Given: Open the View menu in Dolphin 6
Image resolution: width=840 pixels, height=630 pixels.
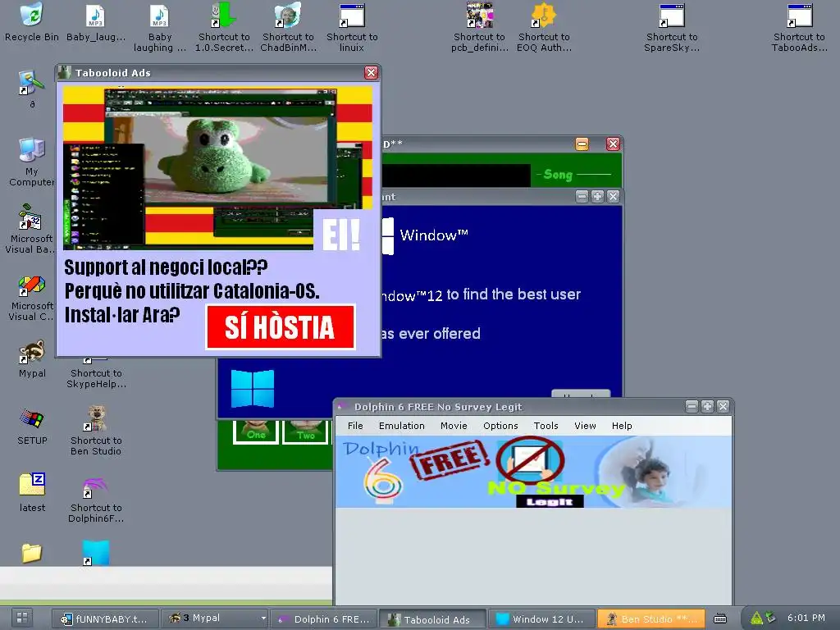Looking at the screenshot, I should tap(585, 426).
